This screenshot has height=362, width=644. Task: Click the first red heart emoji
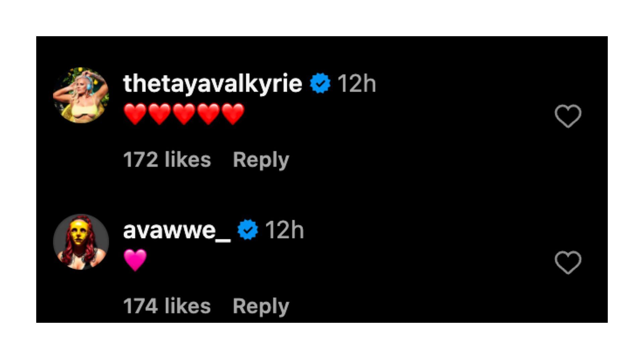coord(135,114)
